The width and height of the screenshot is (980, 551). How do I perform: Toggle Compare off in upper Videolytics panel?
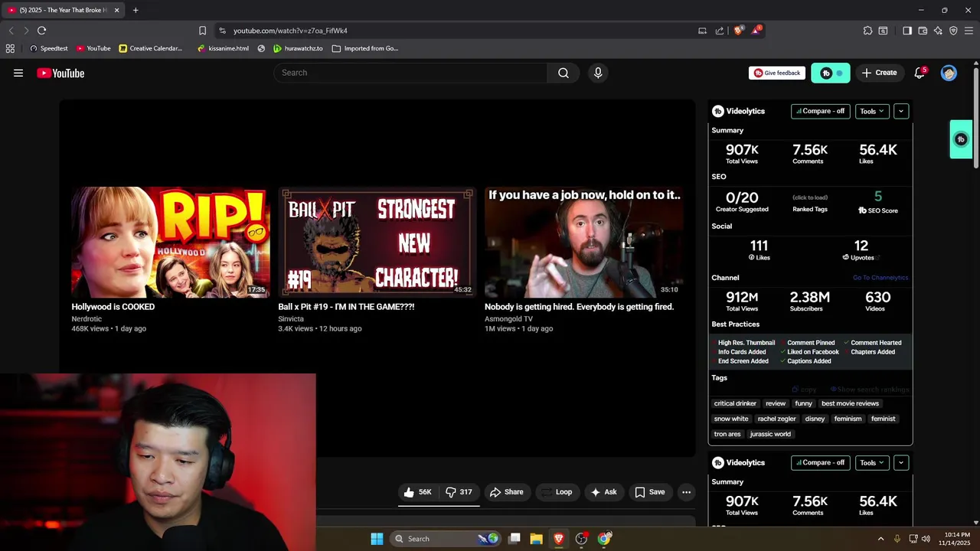[x=821, y=111]
